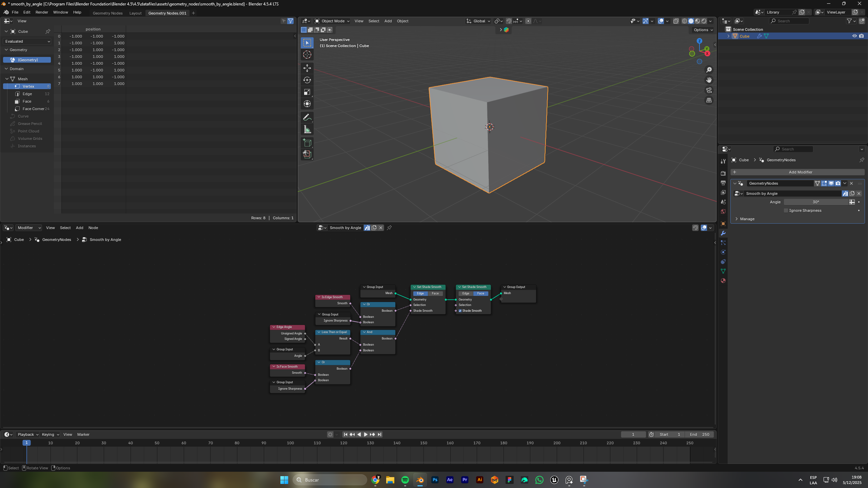868x488 pixels.
Task: Activate the Annotate pencil tool
Action: (307, 117)
